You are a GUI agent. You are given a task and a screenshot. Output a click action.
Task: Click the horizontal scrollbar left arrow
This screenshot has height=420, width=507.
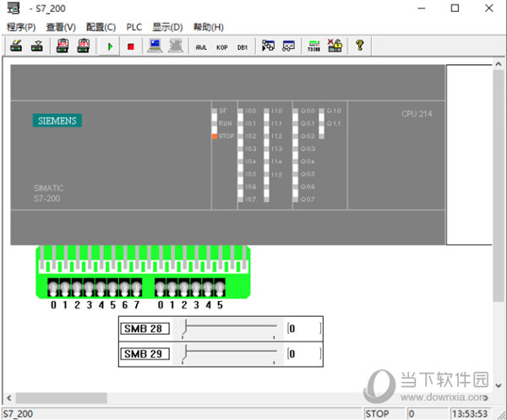pos(9,398)
